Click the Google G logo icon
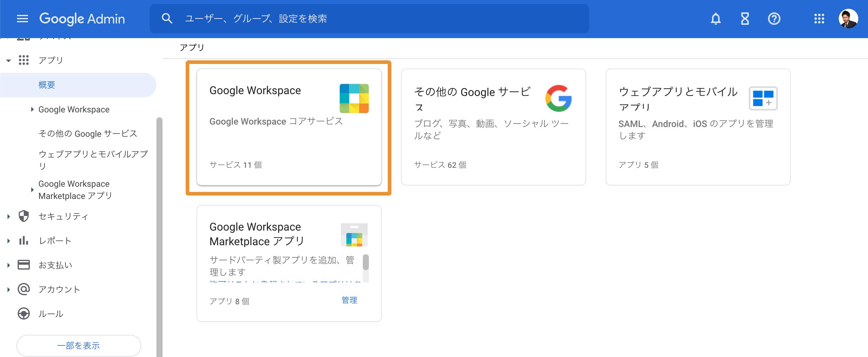868x357 pixels. point(558,98)
